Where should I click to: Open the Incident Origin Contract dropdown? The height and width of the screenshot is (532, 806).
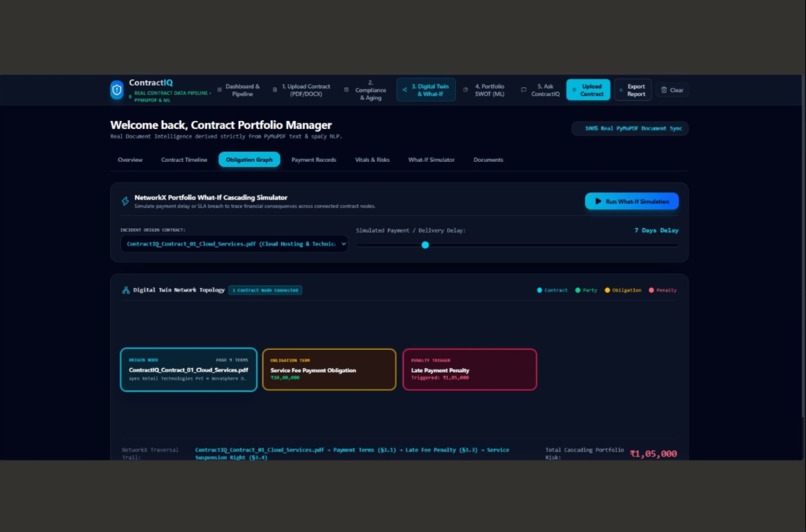coord(234,244)
